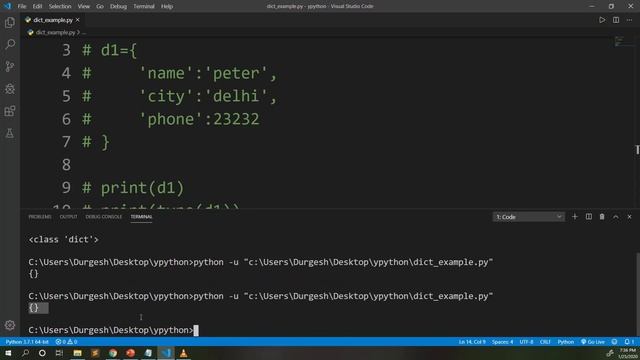Screen dimensions: 640x360
Task: Click the dict_example.py breadcrumb
Action: [x=56, y=32]
